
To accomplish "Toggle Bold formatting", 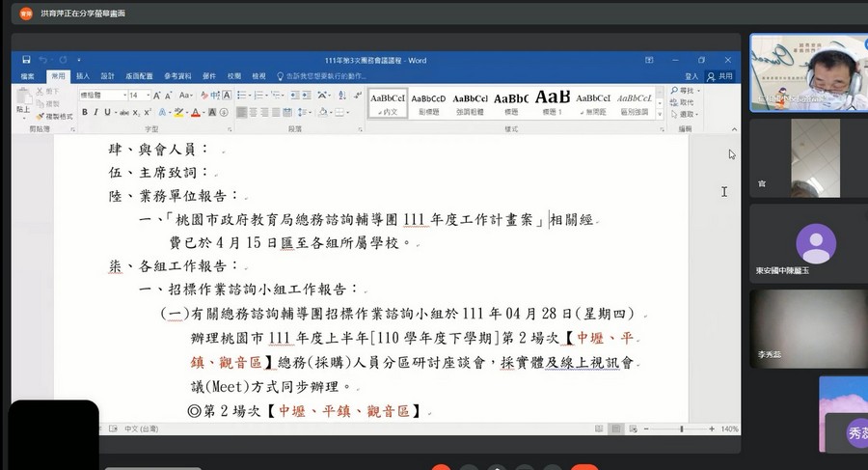I will tap(85, 113).
